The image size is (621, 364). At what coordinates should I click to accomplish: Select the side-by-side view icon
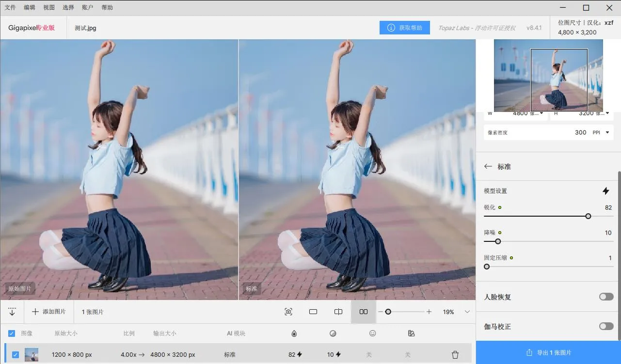tap(363, 312)
